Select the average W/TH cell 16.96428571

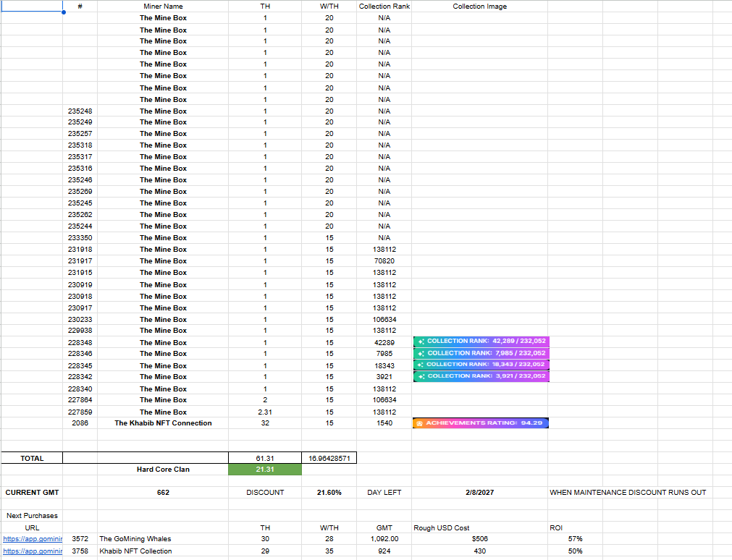(x=329, y=458)
